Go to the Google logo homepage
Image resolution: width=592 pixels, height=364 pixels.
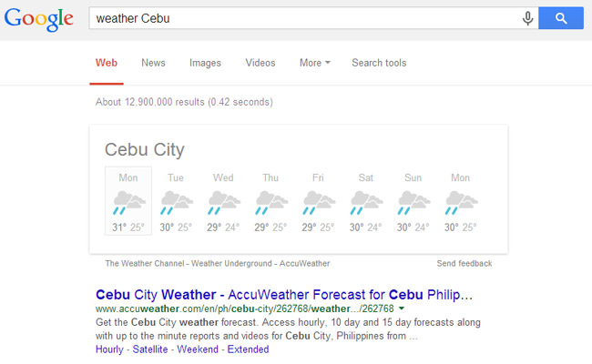[x=39, y=19]
